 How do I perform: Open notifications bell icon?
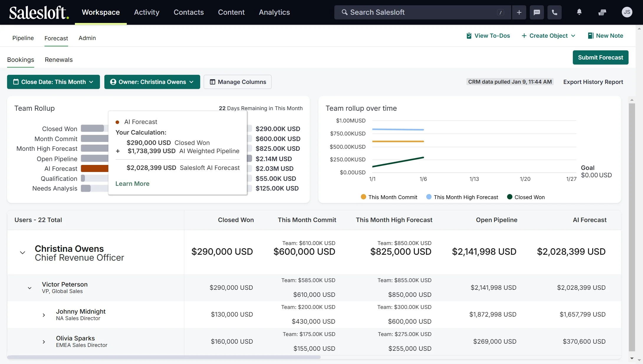(x=579, y=12)
